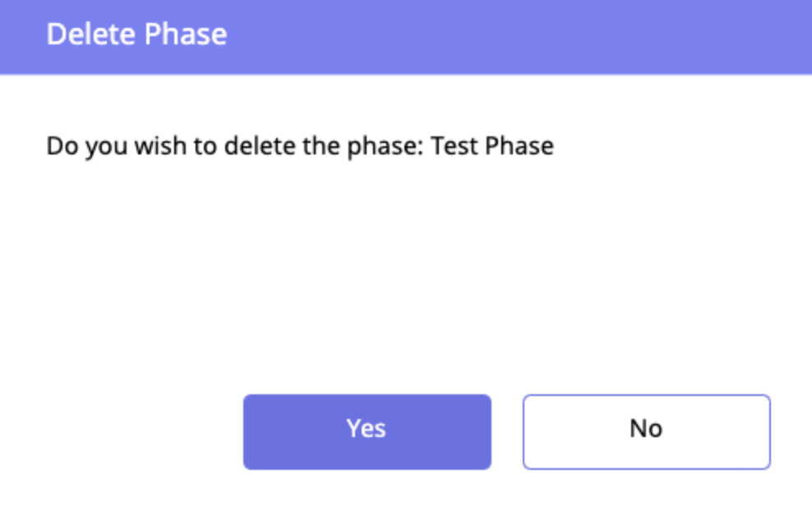Click the purple Delete Phase header bar
The height and width of the screenshot is (506, 812).
click(493, 36)
